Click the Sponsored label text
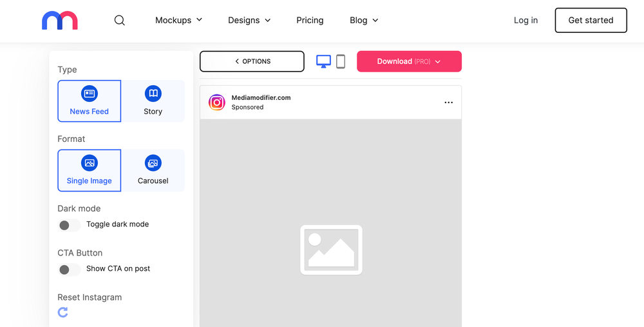 coord(247,107)
